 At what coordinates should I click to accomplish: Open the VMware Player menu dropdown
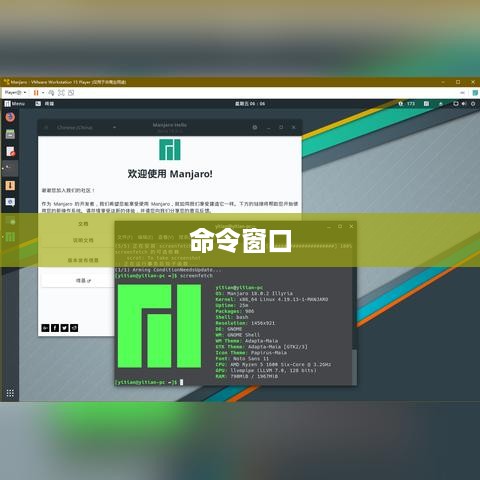click(15, 93)
